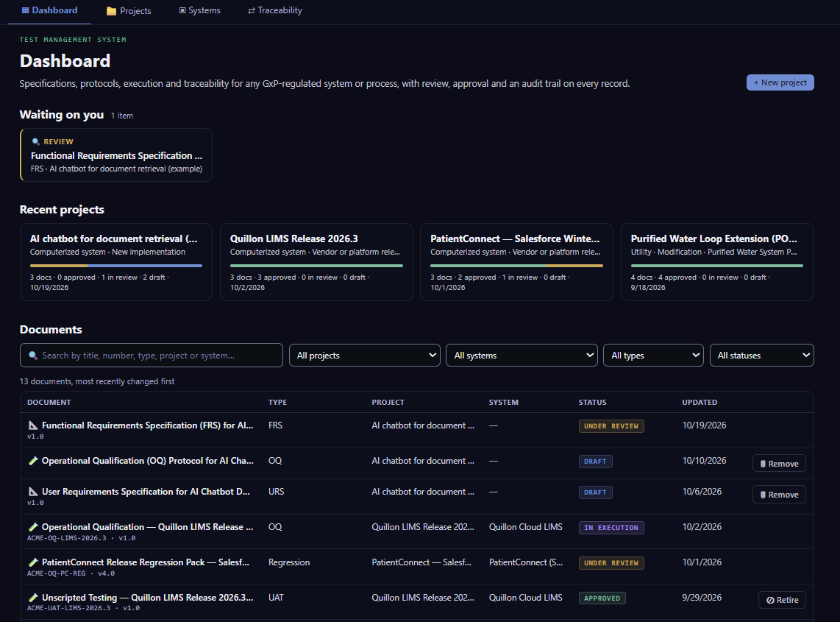
Task: Click the test-tube icon beside the OQ Protocol for AI Chatbot
Action: coord(33,461)
